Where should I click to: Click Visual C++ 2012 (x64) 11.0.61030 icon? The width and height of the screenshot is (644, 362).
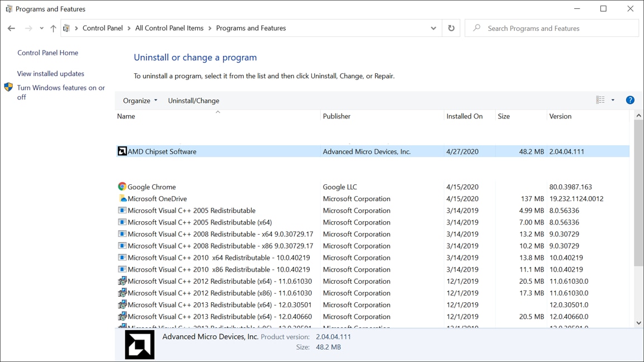(x=122, y=281)
